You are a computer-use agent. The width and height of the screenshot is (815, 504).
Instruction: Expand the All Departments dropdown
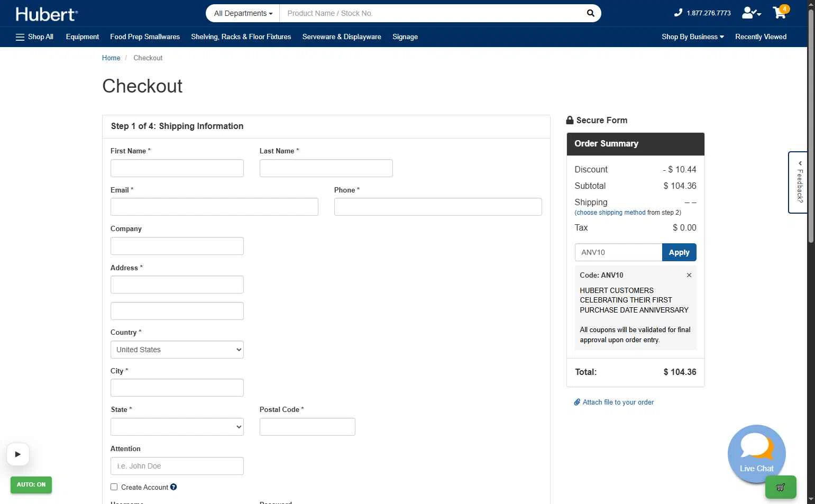(x=243, y=13)
